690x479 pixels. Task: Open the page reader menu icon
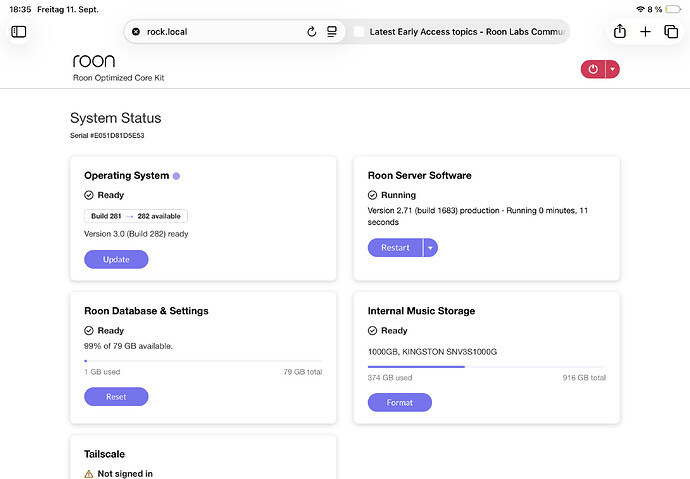(x=332, y=32)
